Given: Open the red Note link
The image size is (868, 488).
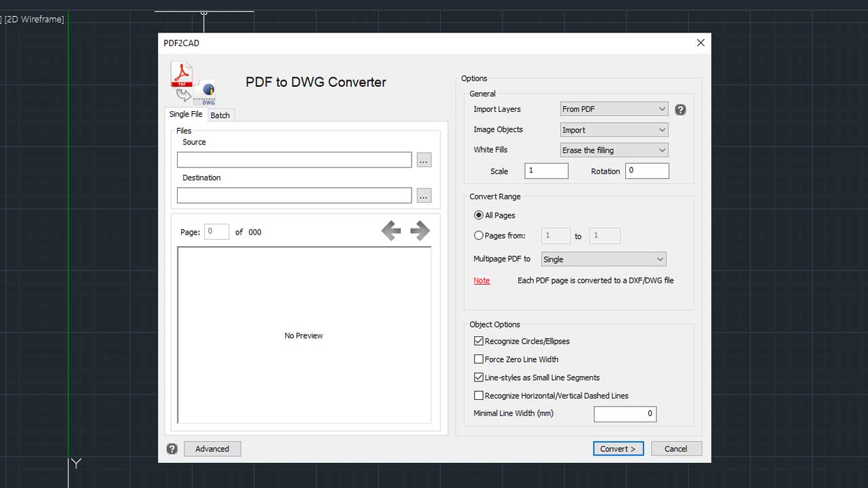Looking at the screenshot, I should coord(481,281).
